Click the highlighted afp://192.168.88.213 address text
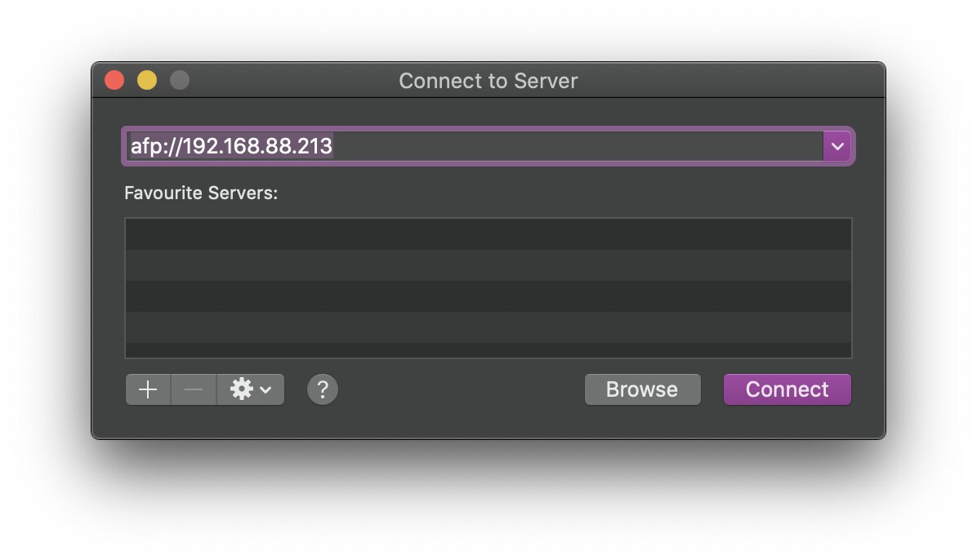Viewport: 977px width, 560px height. (231, 146)
